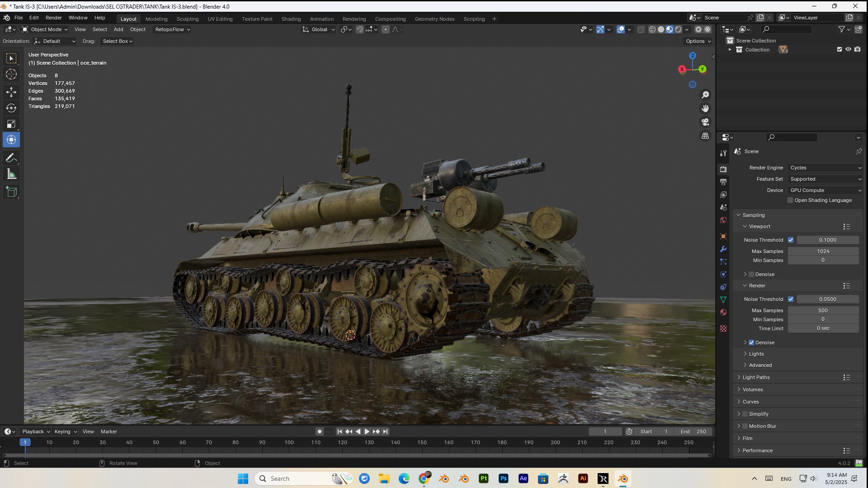Select the Scale tool
Viewport: 868px width, 488px height.
[x=11, y=124]
